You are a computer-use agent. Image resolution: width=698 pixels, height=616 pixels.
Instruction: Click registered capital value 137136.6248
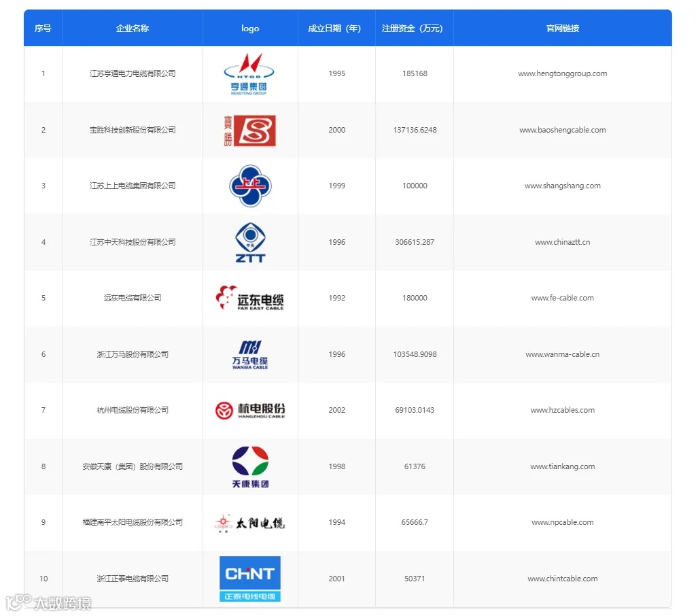pyautogui.click(x=415, y=130)
